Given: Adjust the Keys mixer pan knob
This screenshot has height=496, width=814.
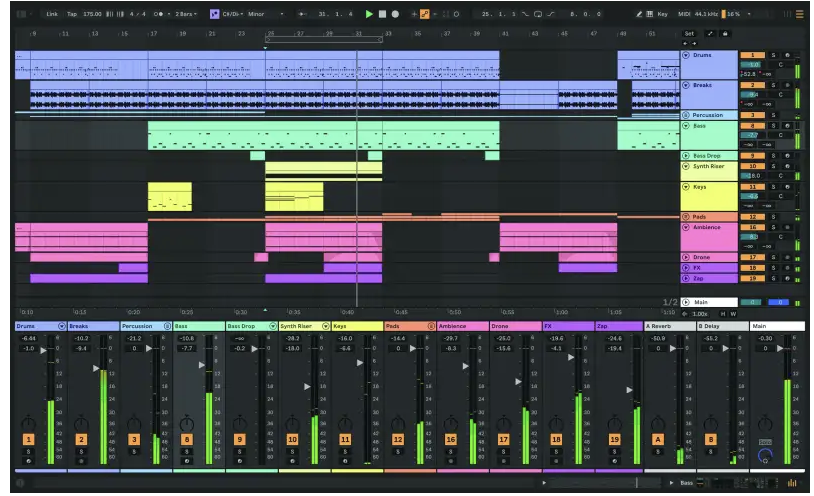Looking at the screenshot, I should tap(345, 423).
